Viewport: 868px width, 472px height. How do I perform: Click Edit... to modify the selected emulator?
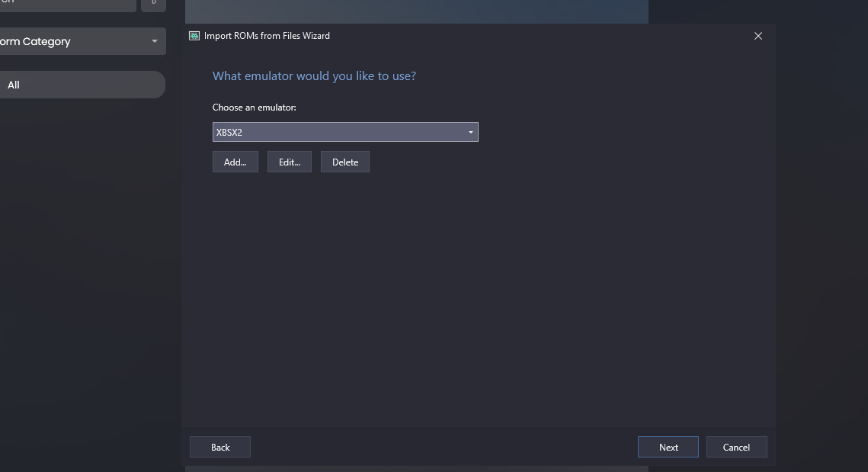point(290,162)
